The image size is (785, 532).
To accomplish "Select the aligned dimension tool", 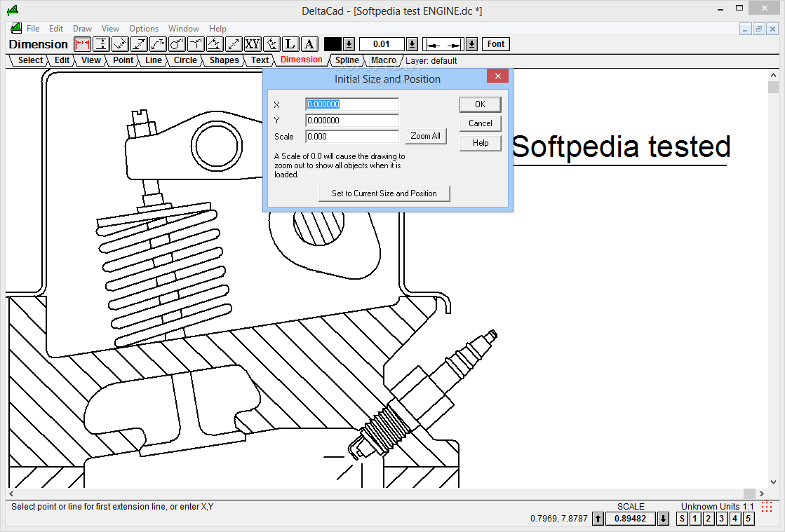I will tap(120, 44).
